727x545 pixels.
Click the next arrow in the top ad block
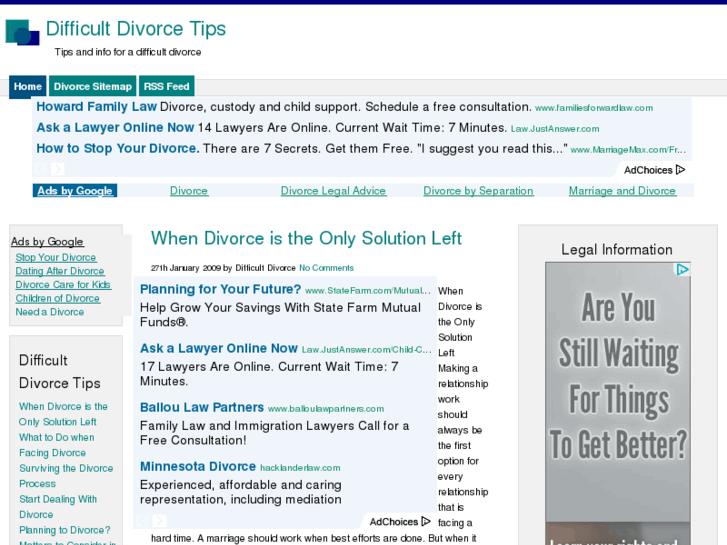[x=57, y=169]
